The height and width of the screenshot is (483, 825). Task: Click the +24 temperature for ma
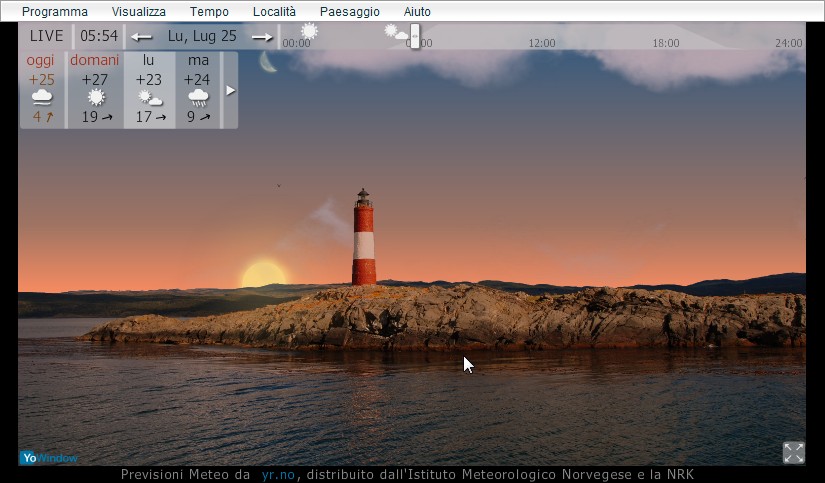[197, 79]
